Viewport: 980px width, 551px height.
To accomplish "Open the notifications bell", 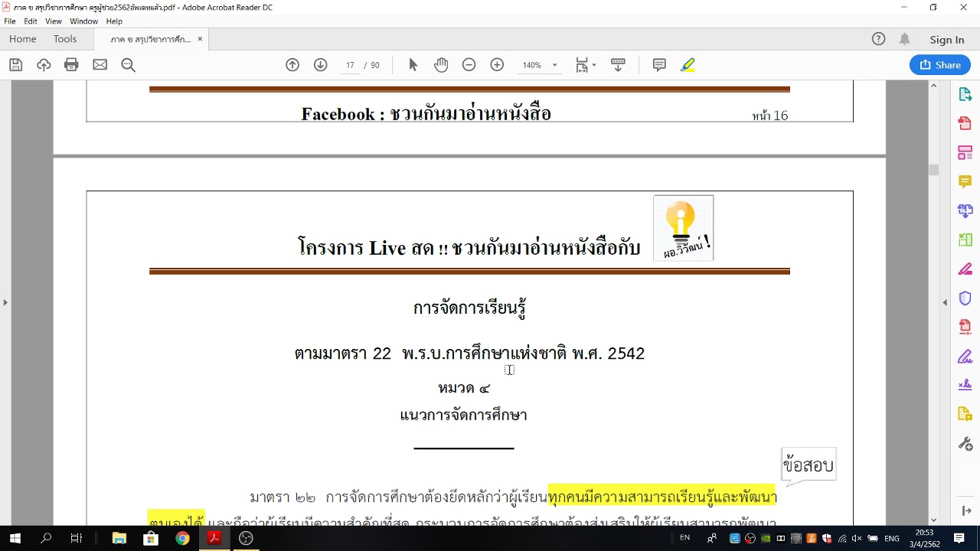I will coord(905,39).
